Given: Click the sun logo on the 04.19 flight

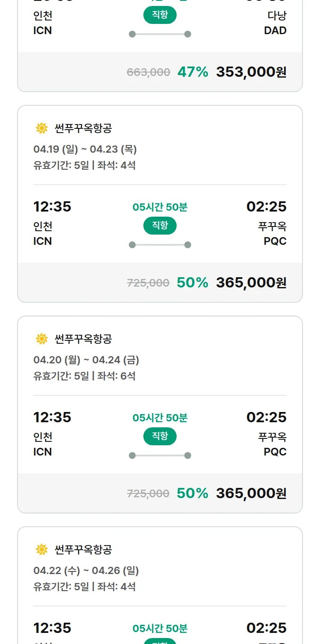Looking at the screenshot, I should point(41,128).
